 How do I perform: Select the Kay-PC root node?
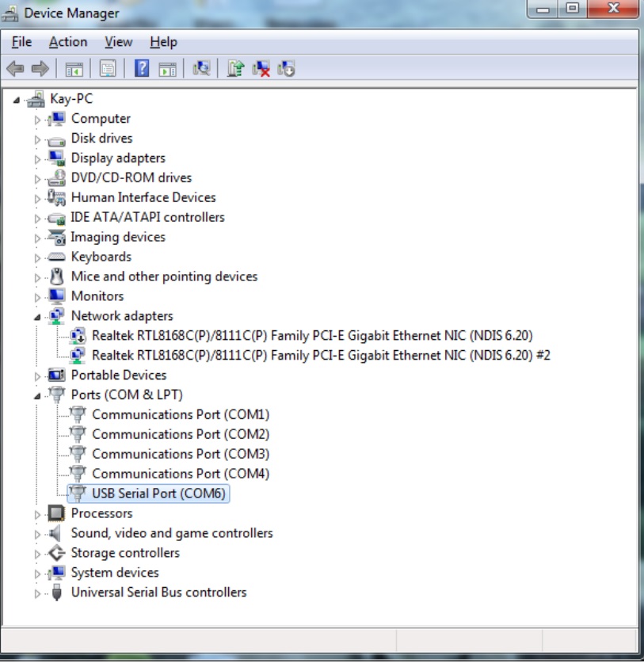(x=71, y=99)
